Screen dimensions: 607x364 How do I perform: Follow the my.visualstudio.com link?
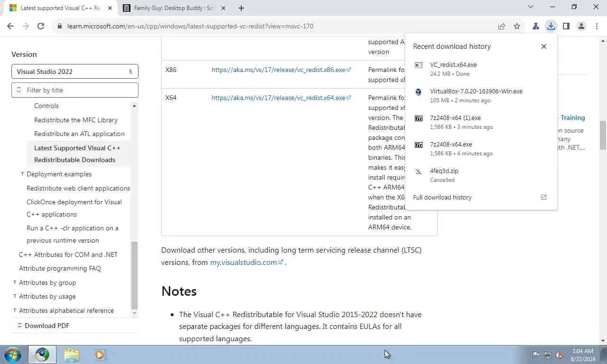247,262
